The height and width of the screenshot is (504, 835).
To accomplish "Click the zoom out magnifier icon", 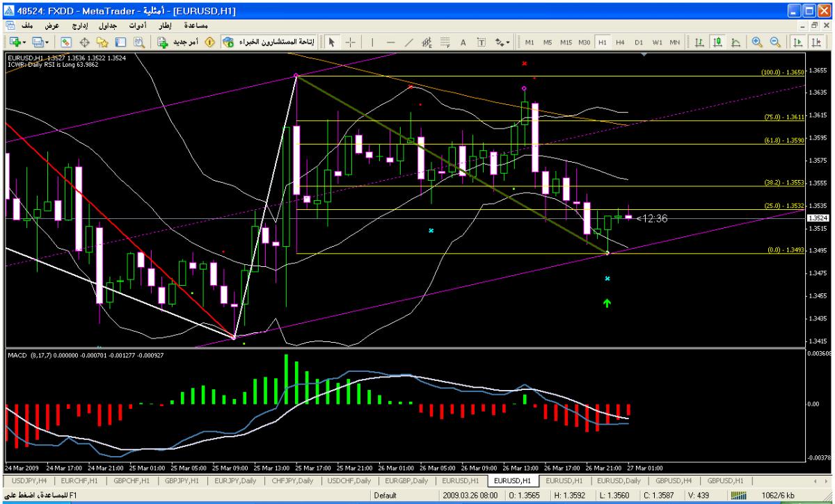I will 774,42.
